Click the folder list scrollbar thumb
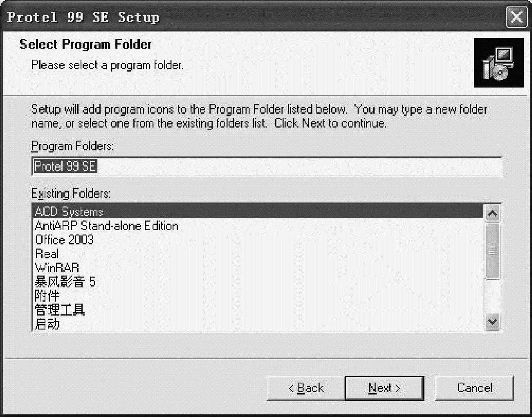 492,250
